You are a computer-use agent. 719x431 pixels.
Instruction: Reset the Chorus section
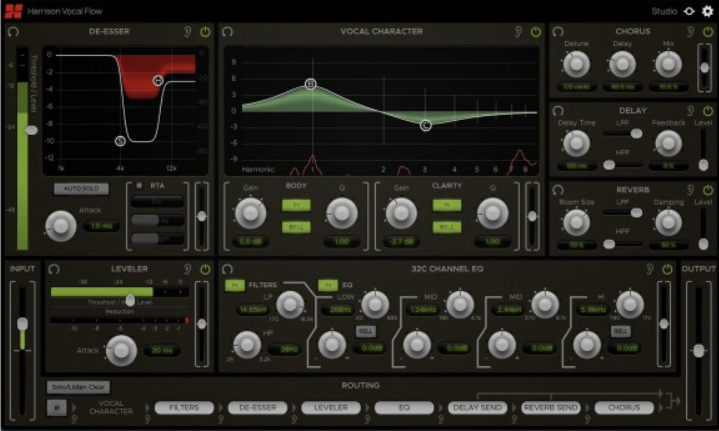[x=558, y=32]
